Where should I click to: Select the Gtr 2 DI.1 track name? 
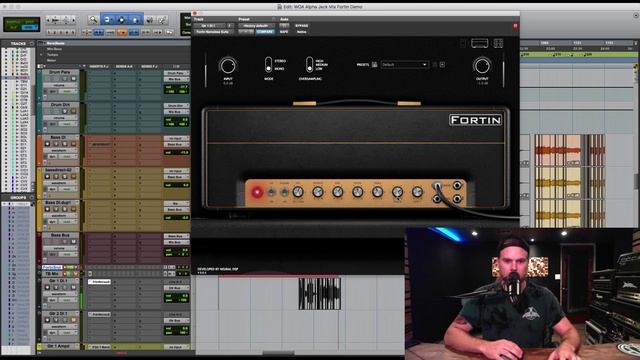coord(60,314)
